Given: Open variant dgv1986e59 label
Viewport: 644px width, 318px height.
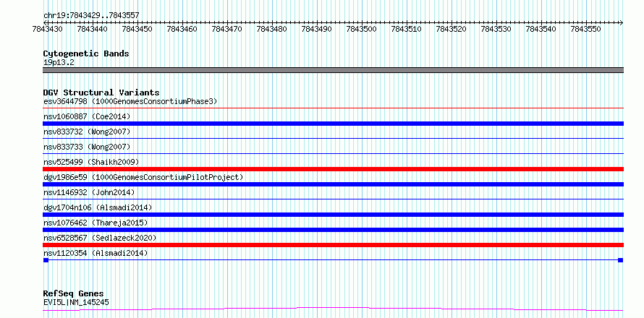Looking at the screenshot, I should click(x=143, y=177).
